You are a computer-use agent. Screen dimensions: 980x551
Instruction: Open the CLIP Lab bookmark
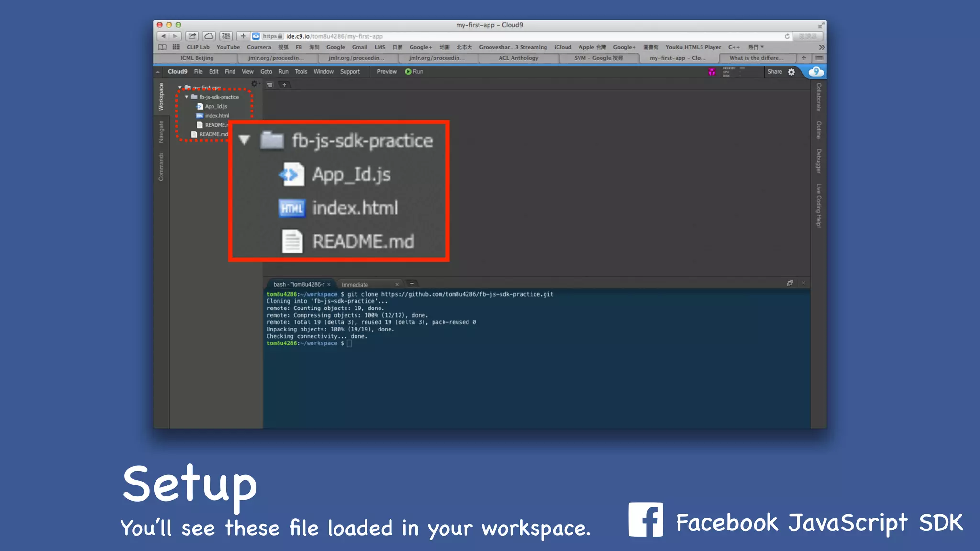coord(198,47)
